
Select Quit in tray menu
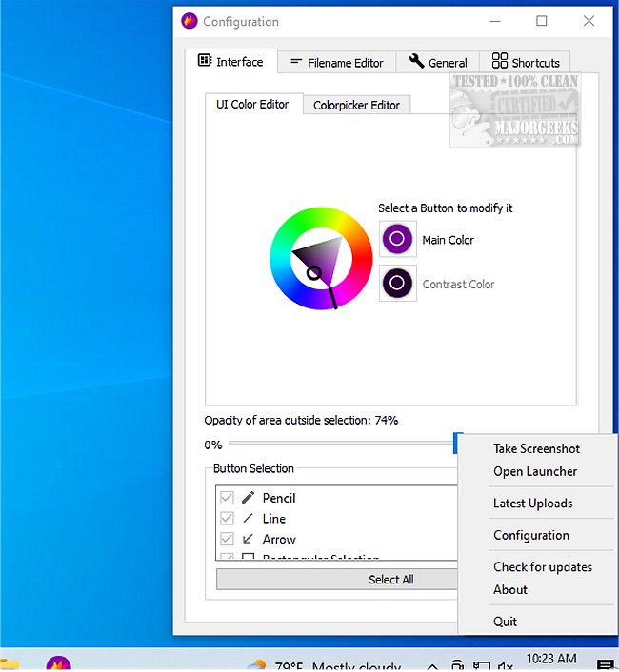(505, 622)
